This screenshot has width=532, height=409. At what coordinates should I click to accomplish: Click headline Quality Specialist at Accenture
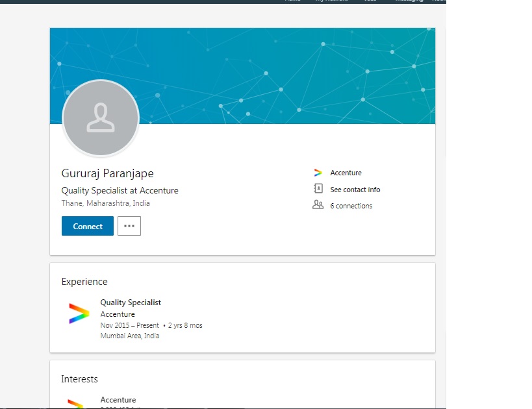120,191
